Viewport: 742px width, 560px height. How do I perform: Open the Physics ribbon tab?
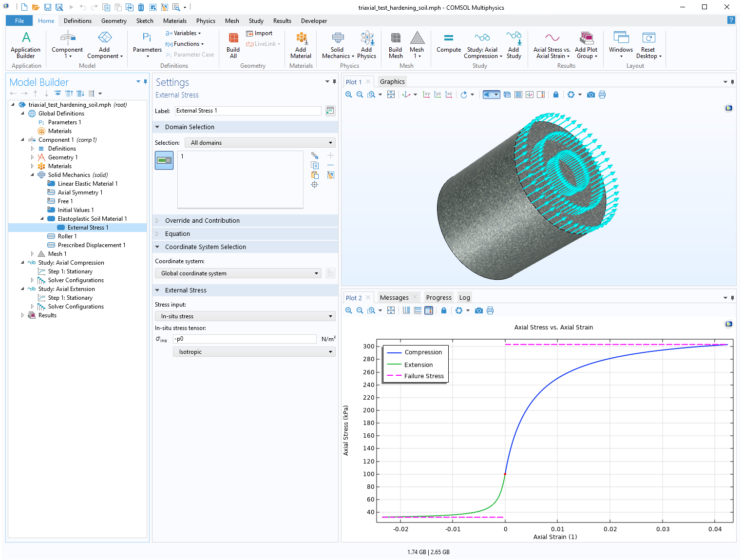tap(206, 21)
